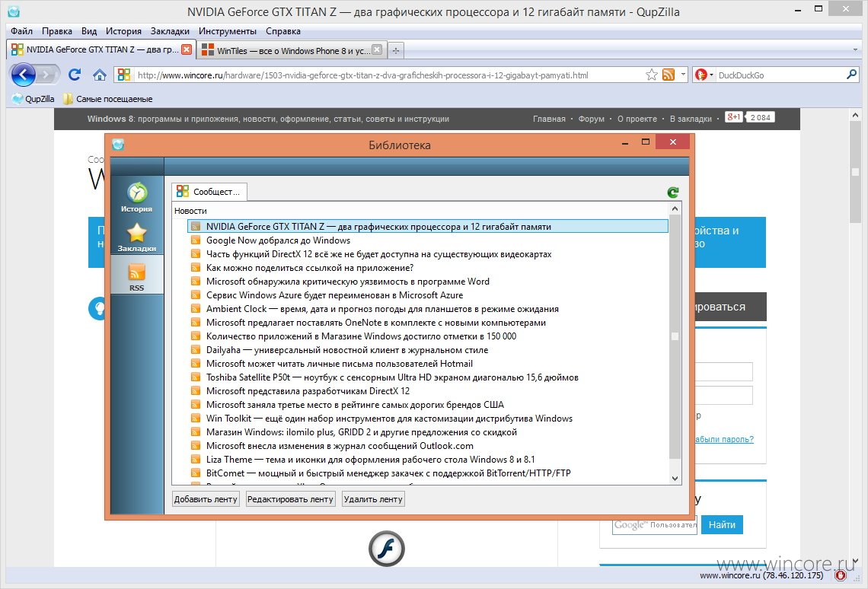This screenshot has width=868, height=589.
Task: Open the tab list dropdown arrow
Action: click(x=855, y=49)
